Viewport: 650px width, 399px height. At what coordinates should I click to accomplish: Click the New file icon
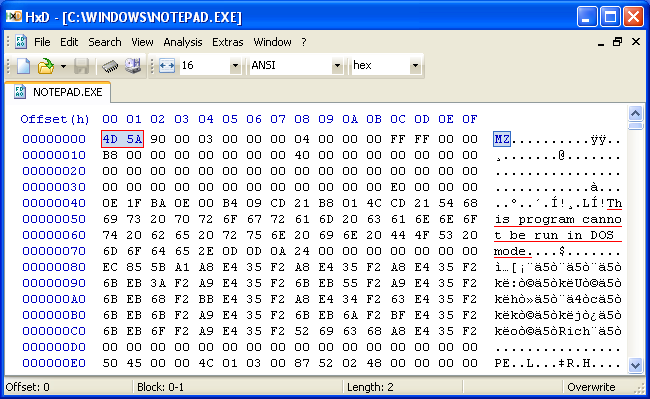coord(23,65)
